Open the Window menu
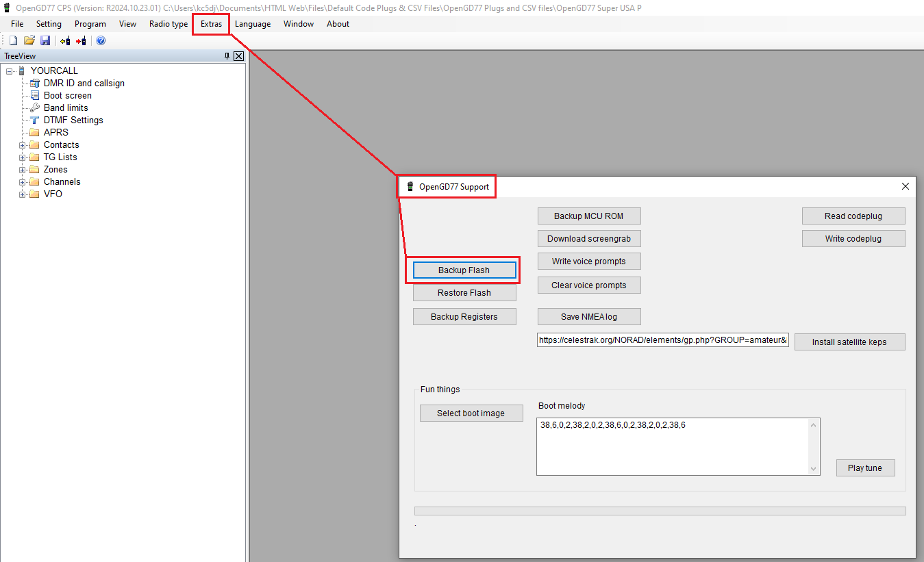 (x=299, y=24)
